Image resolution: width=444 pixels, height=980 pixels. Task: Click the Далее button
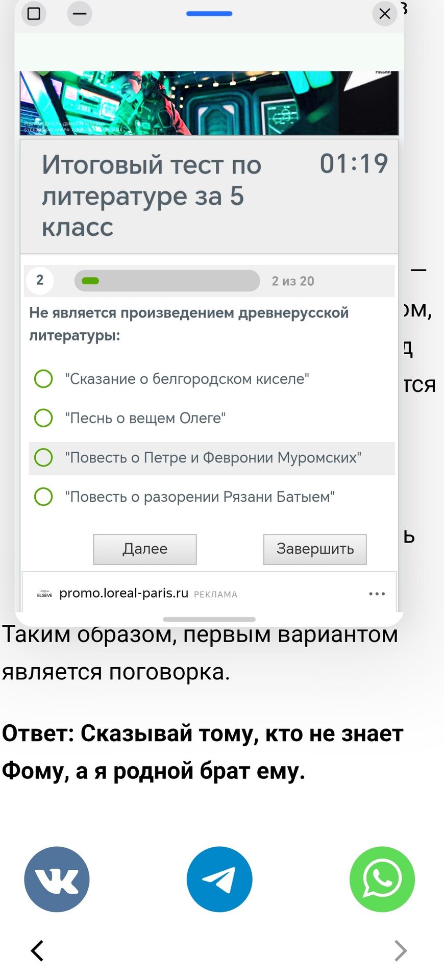tap(145, 549)
